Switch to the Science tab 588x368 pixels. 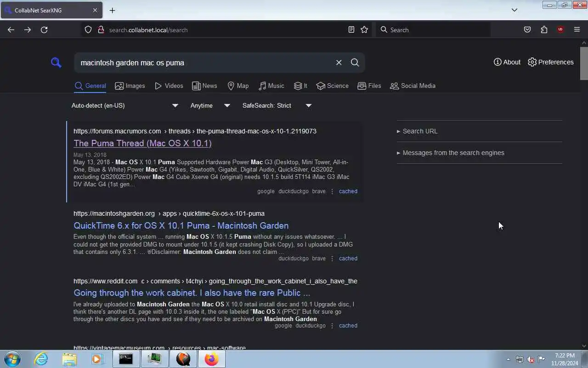pyautogui.click(x=332, y=86)
